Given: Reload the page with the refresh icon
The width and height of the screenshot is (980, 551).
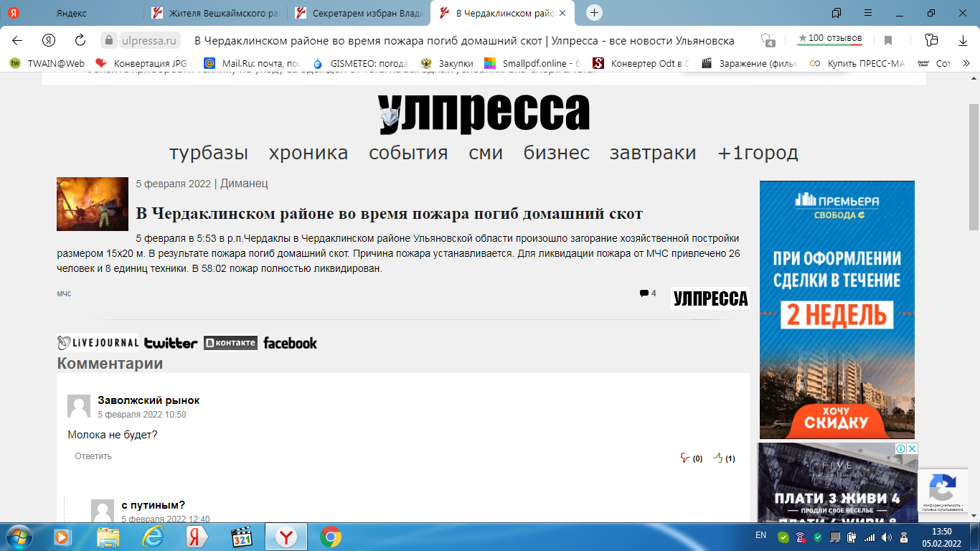Looking at the screenshot, I should point(80,40).
